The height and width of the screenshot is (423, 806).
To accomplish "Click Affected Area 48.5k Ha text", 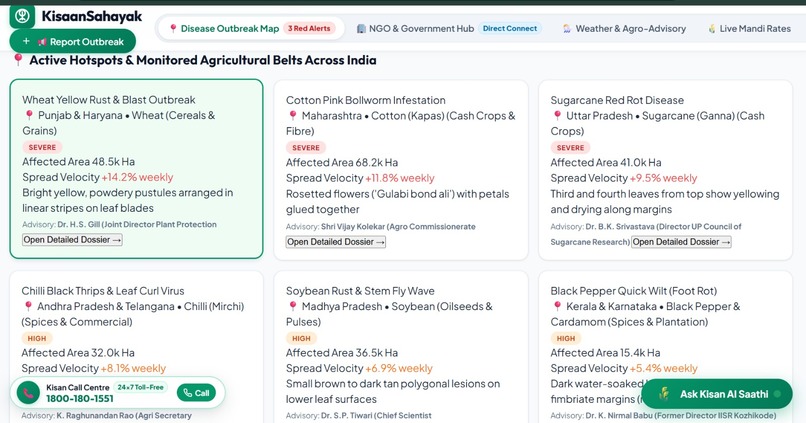I will click(79, 161).
